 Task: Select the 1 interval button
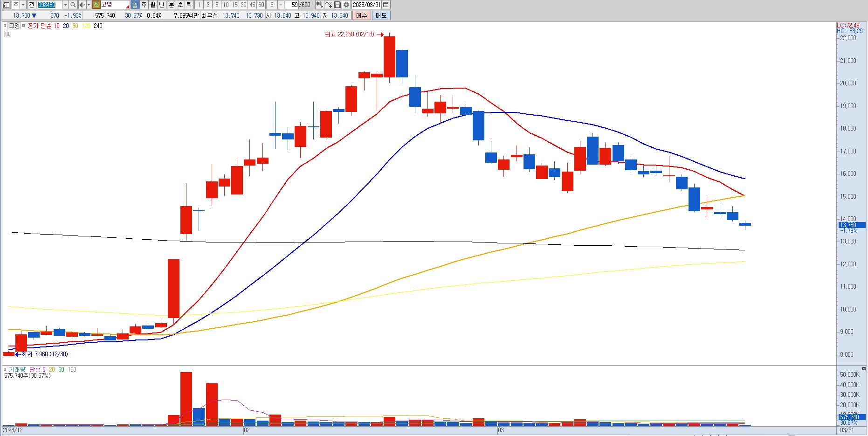(199, 5)
